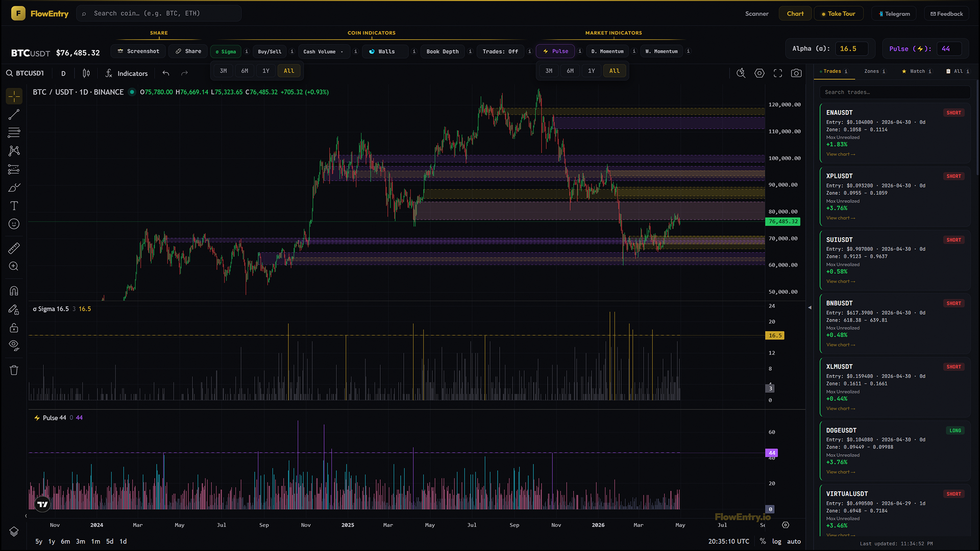Click the Share button
This screenshot has height=551, width=980.
pos(188,52)
